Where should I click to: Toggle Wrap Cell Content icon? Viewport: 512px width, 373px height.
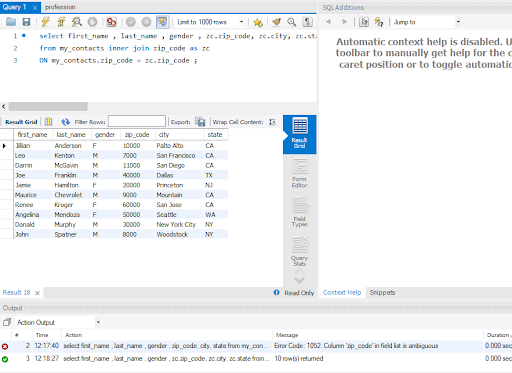272,122
